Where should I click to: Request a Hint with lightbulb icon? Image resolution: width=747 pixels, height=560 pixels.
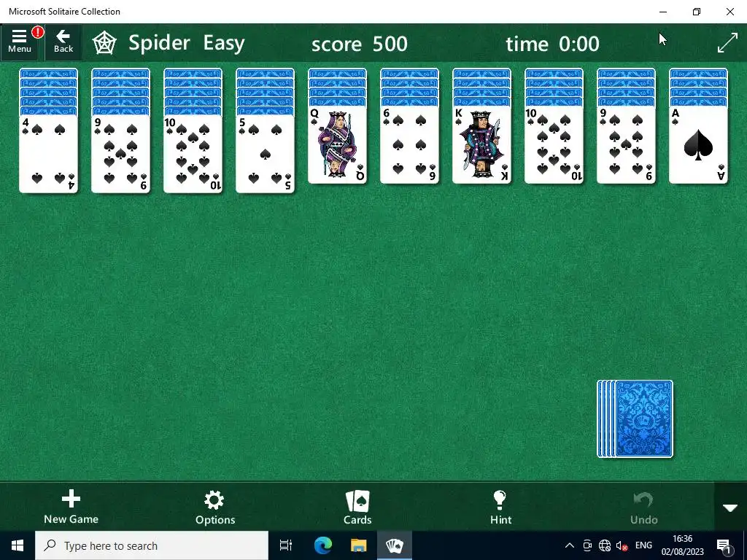click(x=500, y=507)
